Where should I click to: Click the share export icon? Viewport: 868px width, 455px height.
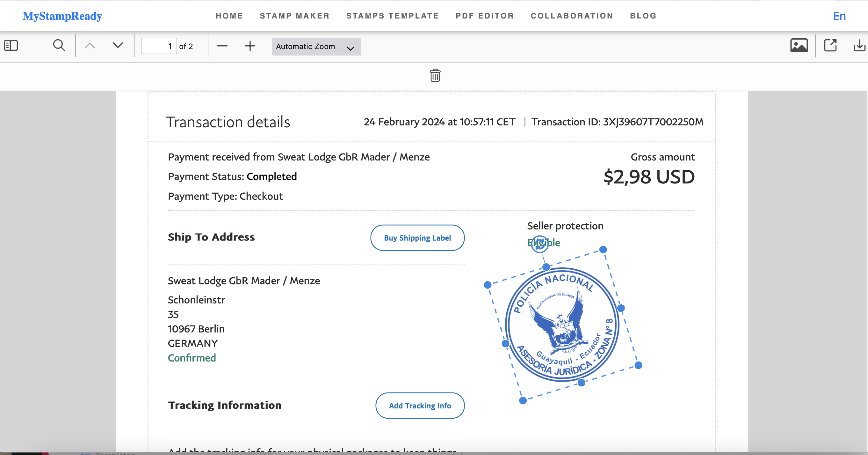pyautogui.click(x=830, y=46)
